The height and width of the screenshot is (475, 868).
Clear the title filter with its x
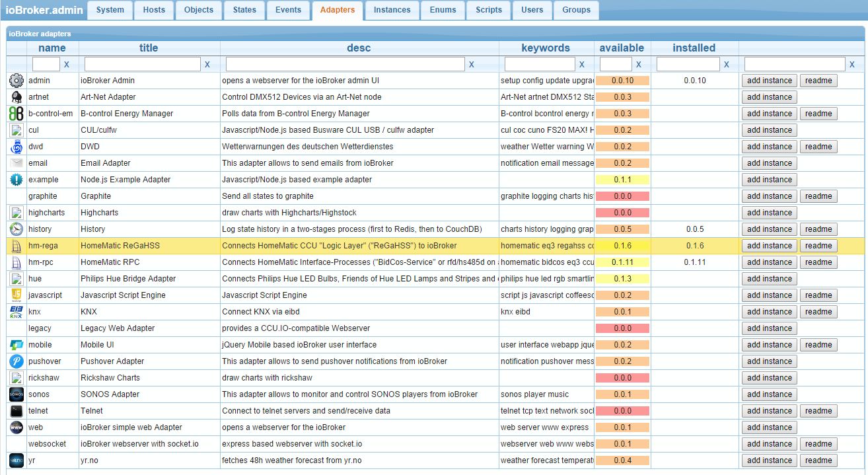click(x=207, y=65)
